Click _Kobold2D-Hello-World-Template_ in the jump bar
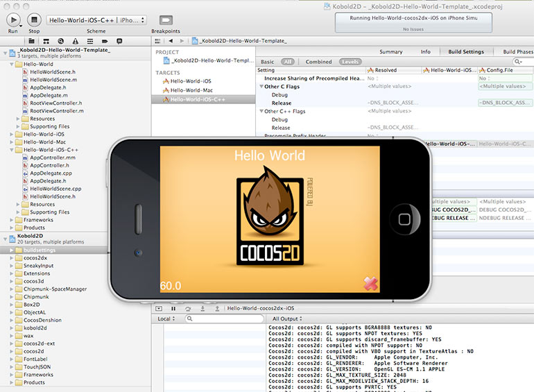The height and width of the screenshot is (392, 534). tap(239, 41)
